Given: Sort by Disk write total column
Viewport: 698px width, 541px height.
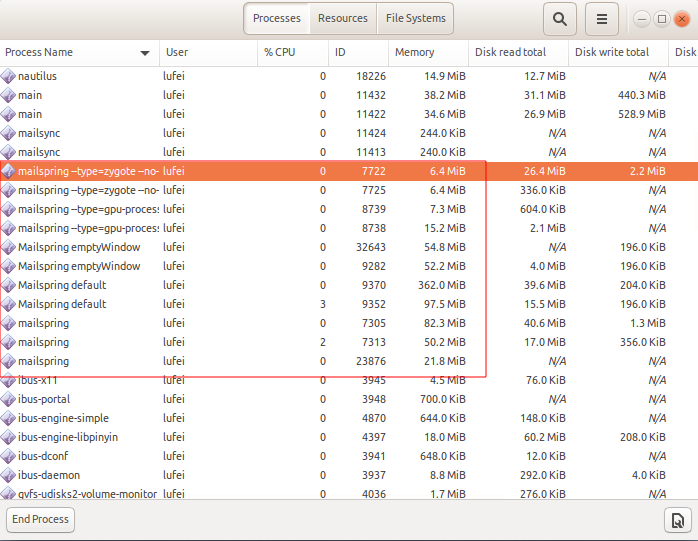Looking at the screenshot, I should pos(618,53).
